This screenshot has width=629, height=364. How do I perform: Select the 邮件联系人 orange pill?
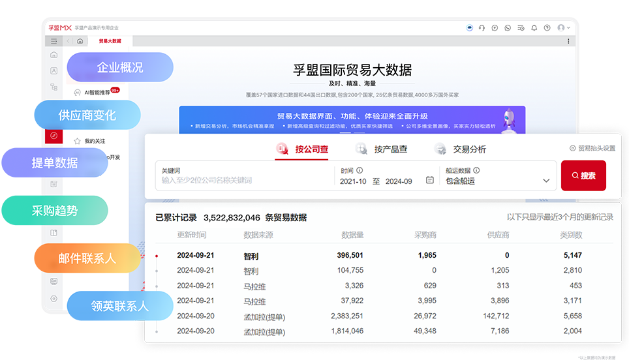pyautogui.click(x=86, y=258)
